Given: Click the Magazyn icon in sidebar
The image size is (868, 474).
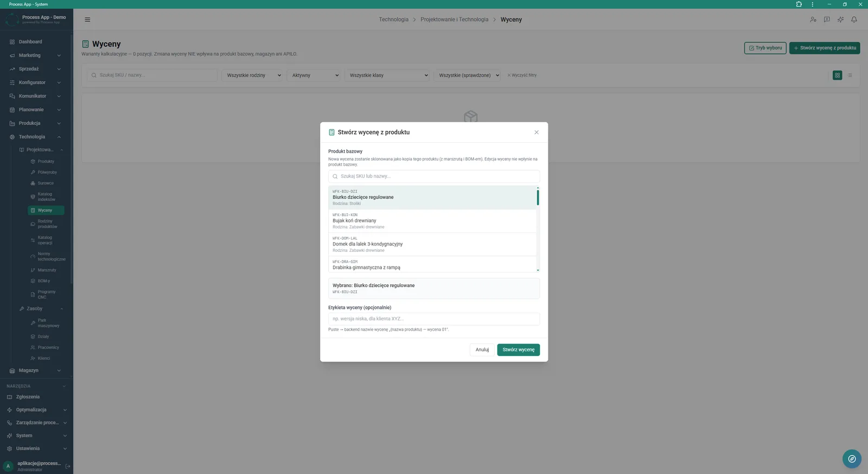Looking at the screenshot, I should [x=12, y=370].
